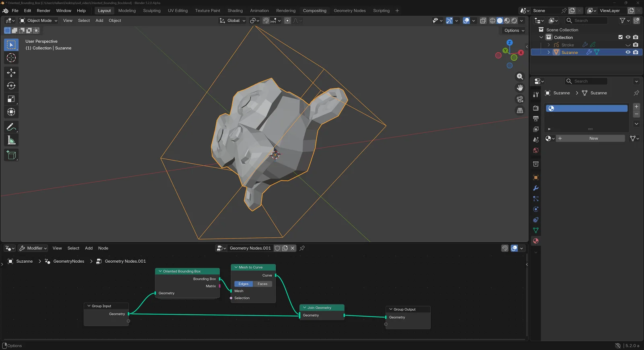Image resolution: width=644 pixels, height=350 pixels.
Task: Switch to the Geometry Nodes workspace tab
Action: (350, 10)
